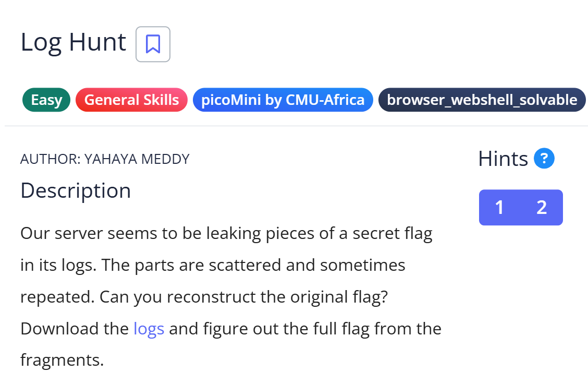Click the line starting "Our server seems"
The width and height of the screenshot is (588, 384).
(x=226, y=233)
